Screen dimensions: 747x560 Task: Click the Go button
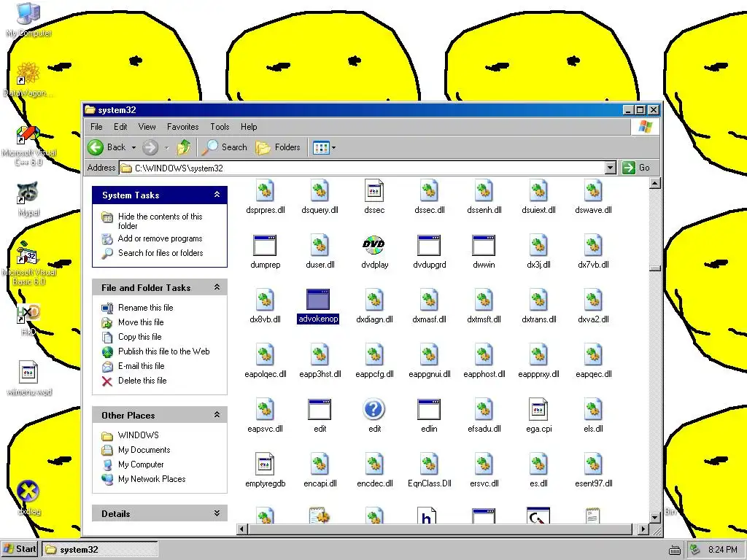(x=636, y=168)
